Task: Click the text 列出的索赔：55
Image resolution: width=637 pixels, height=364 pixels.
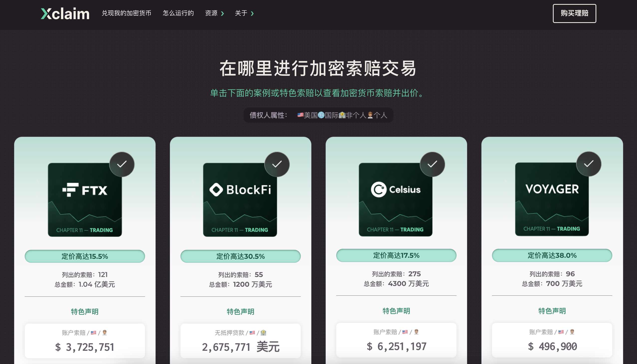Action: click(241, 275)
